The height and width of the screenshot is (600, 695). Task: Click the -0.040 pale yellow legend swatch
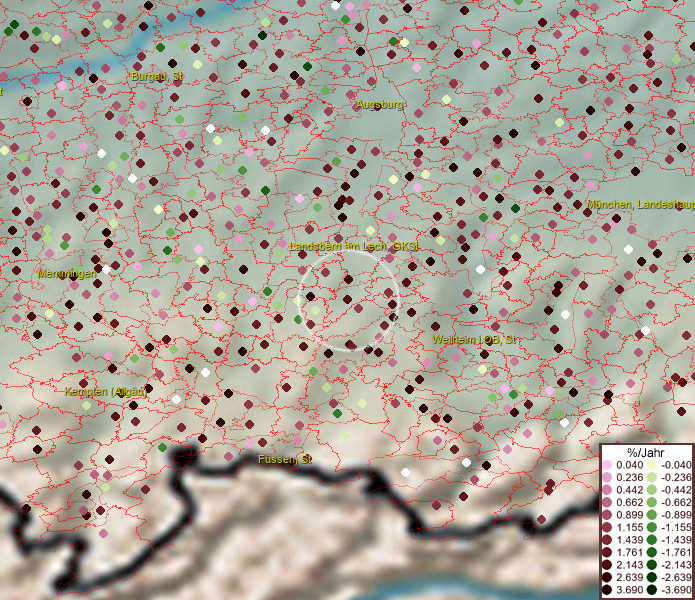pyautogui.click(x=651, y=466)
